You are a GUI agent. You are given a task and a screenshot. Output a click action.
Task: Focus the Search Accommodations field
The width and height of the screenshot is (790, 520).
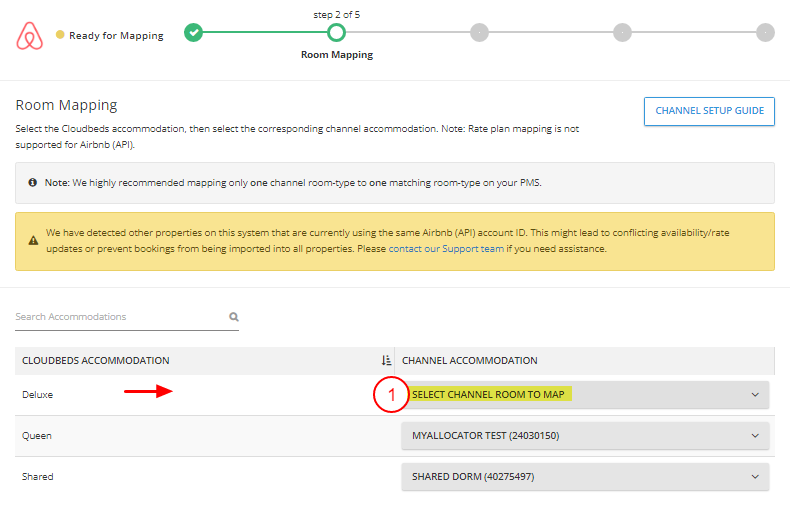[x=120, y=317]
